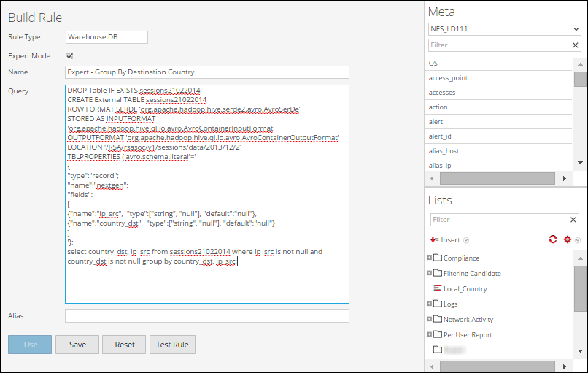The width and height of the screenshot is (588, 373).
Task: Select the Filtering Candidate folder
Action: pyautogui.click(x=472, y=274)
